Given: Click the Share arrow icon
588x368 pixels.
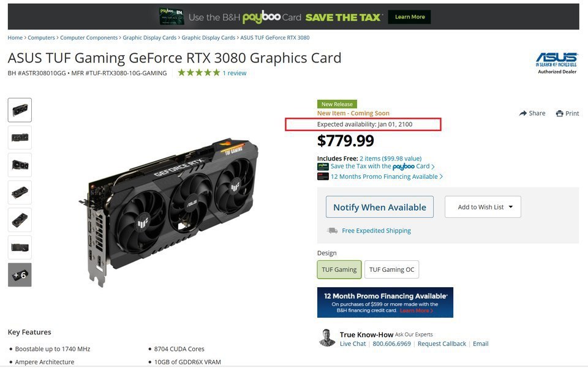Looking at the screenshot, I should (x=522, y=113).
